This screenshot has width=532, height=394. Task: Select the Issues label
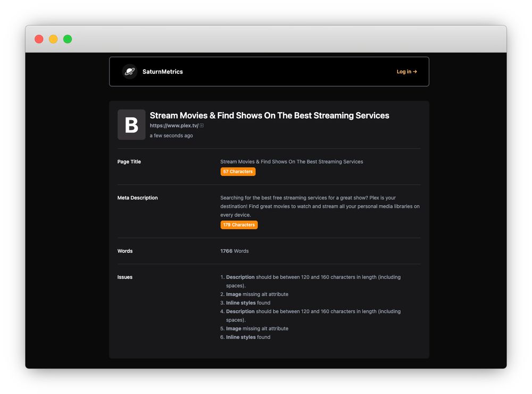pos(125,277)
